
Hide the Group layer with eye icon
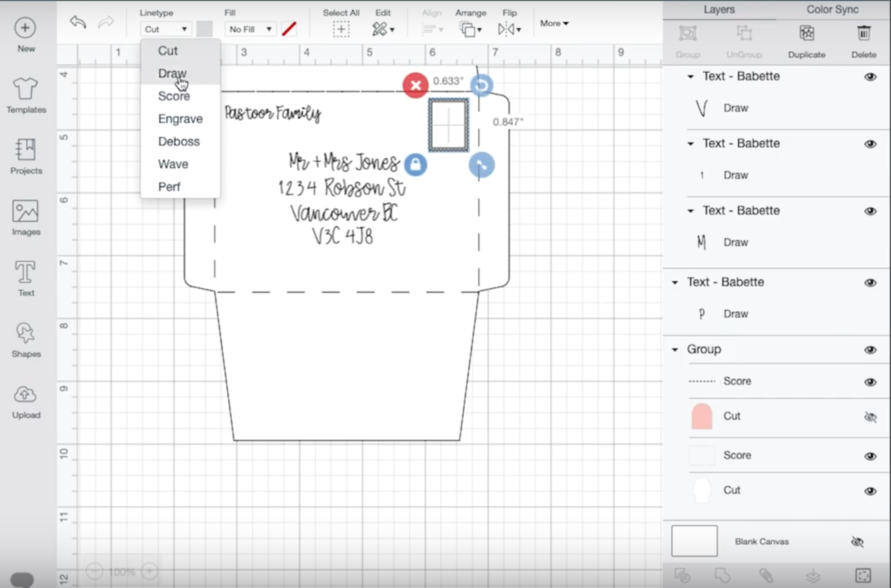click(870, 350)
